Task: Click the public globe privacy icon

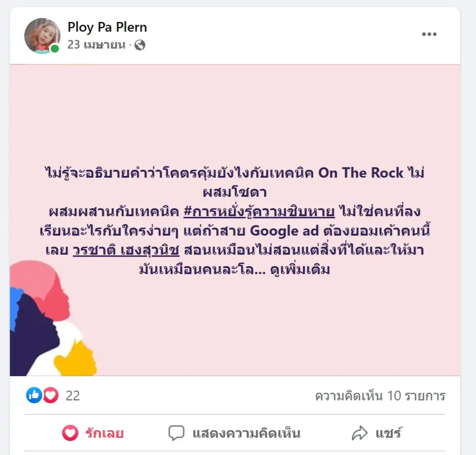Action: (140, 45)
